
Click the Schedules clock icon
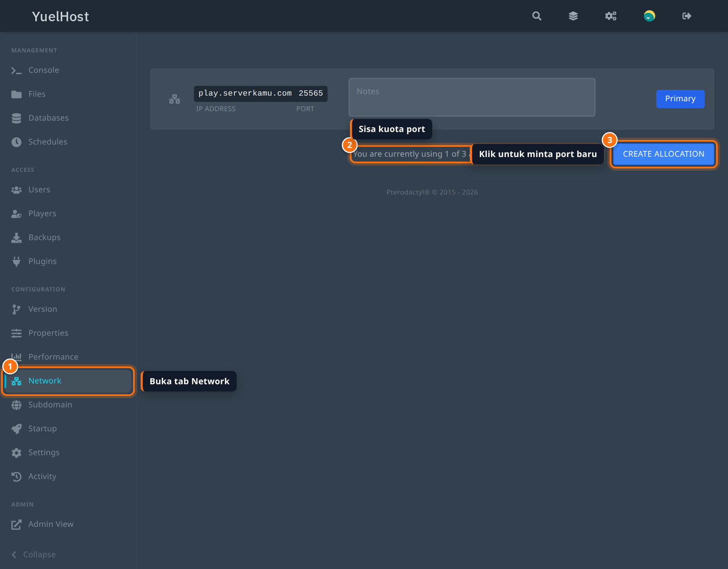16,142
